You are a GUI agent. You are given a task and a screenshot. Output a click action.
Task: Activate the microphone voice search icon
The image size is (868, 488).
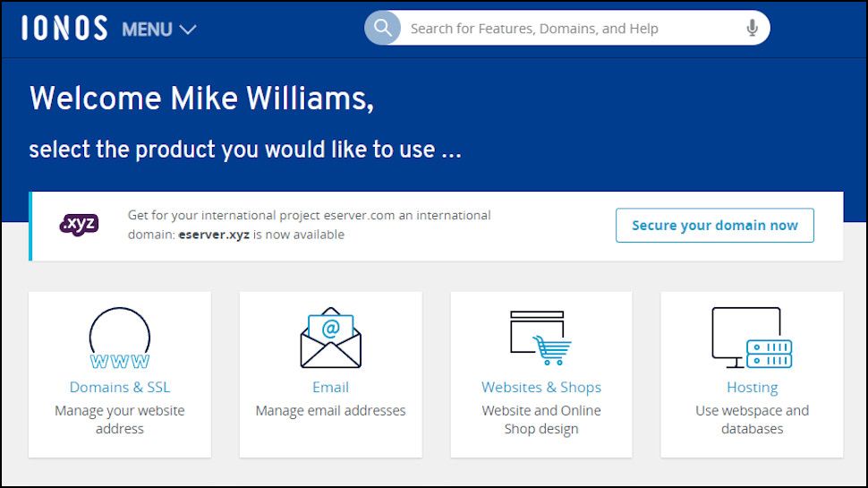tap(752, 29)
